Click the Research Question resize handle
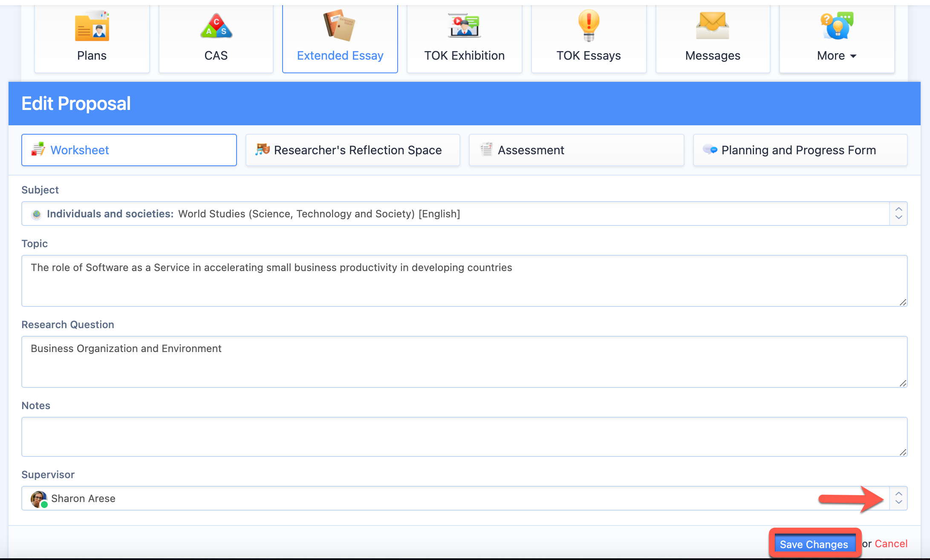Screen dimensions: 930x560 tap(903, 383)
